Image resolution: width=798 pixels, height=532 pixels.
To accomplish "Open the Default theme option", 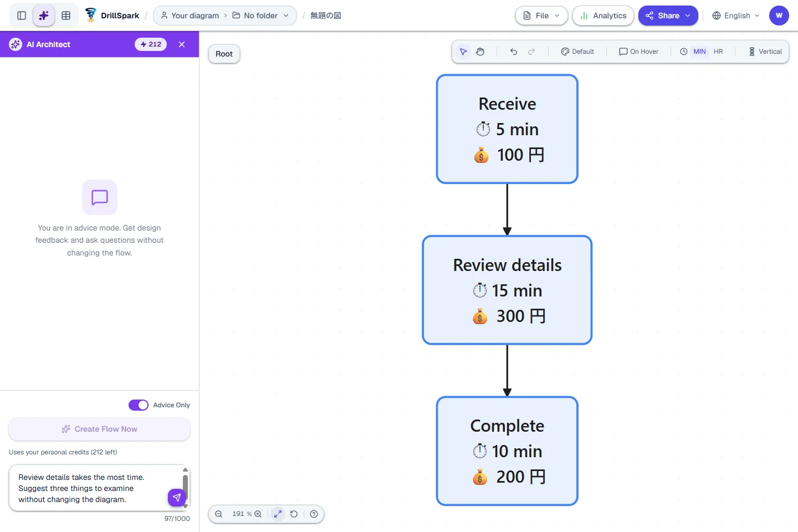I will click(577, 52).
